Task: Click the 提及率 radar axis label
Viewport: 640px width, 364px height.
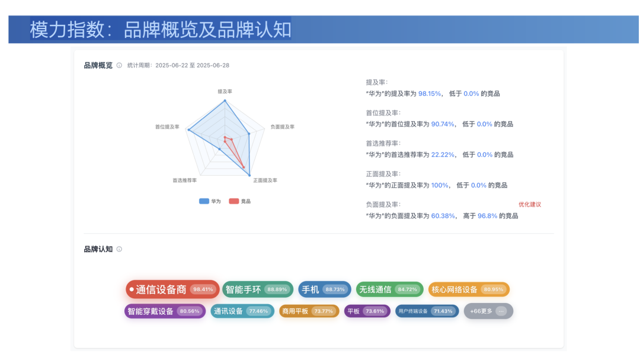Action: pyautogui.click(x=225, y=92)
